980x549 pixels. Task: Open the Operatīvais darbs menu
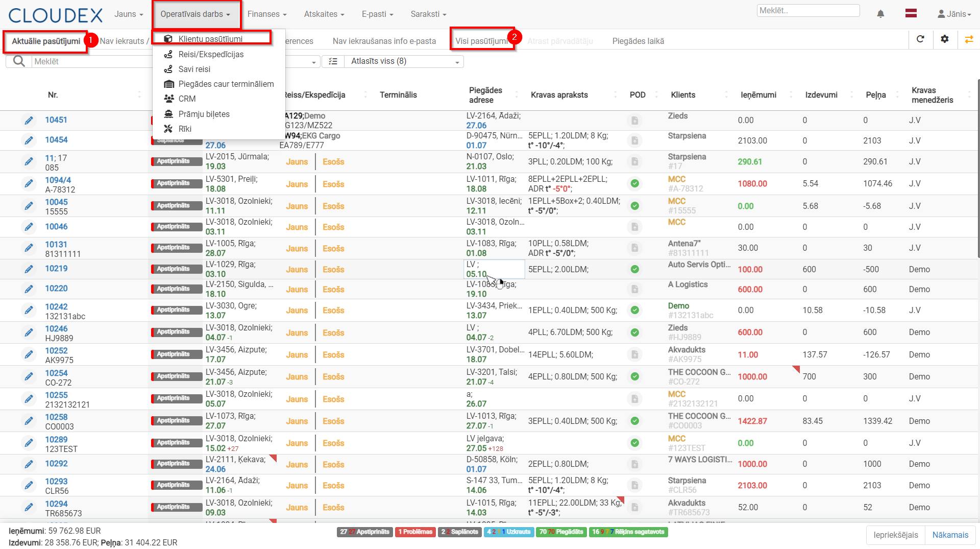[x=195, y=14]
